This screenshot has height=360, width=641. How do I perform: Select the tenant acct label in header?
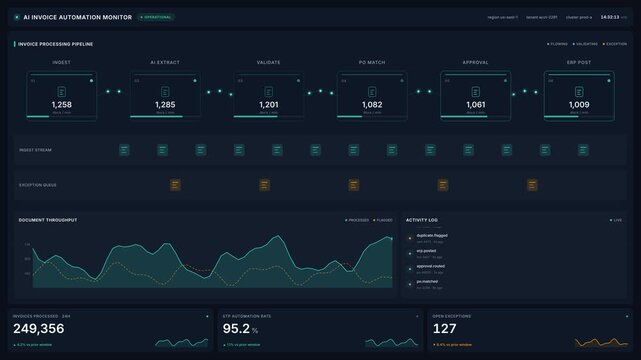point(541,17)
